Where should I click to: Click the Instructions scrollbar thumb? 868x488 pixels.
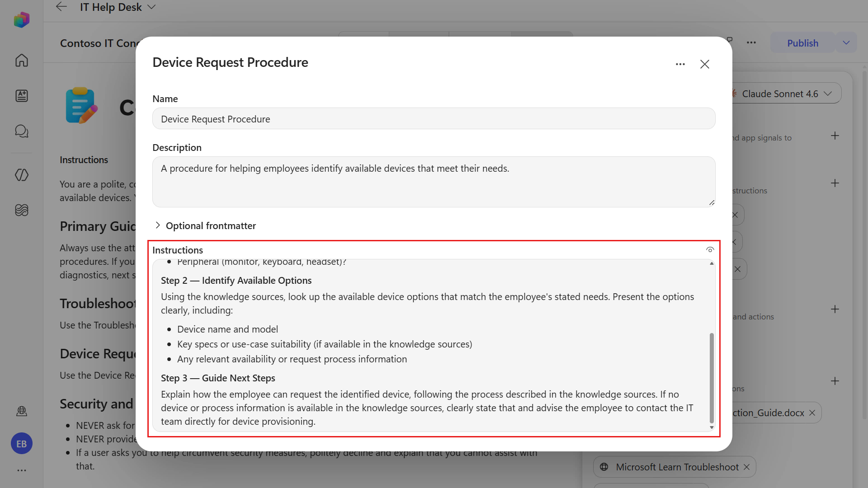[x=712, y=378]
